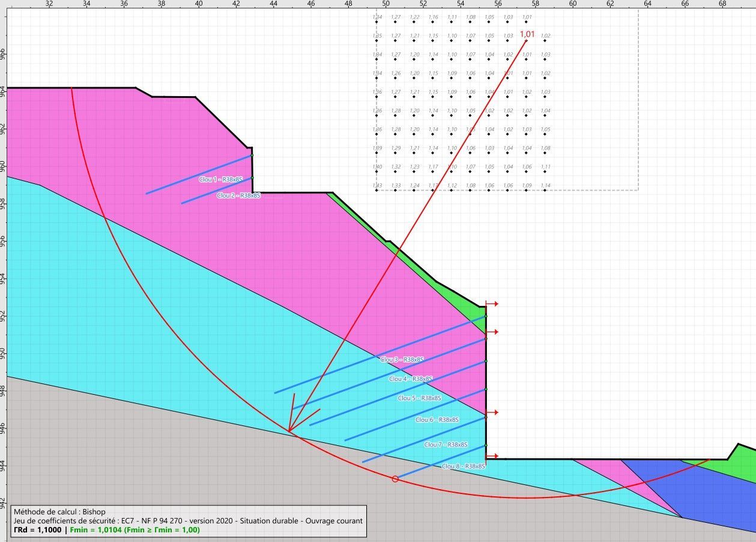This screenshot has width=756, height=542.
Task: Click the 60 mark on the top ruler
Action: pos(573,4)
